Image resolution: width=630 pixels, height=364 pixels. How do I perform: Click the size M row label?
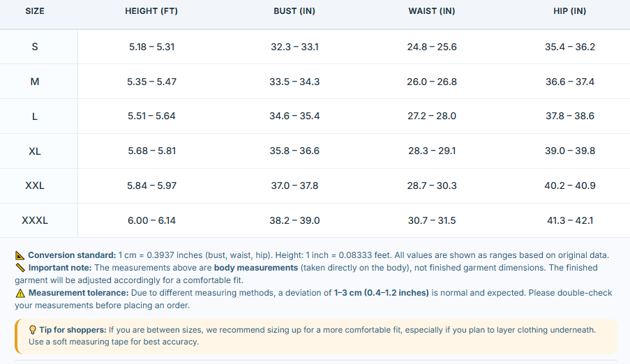coord(35,82)
